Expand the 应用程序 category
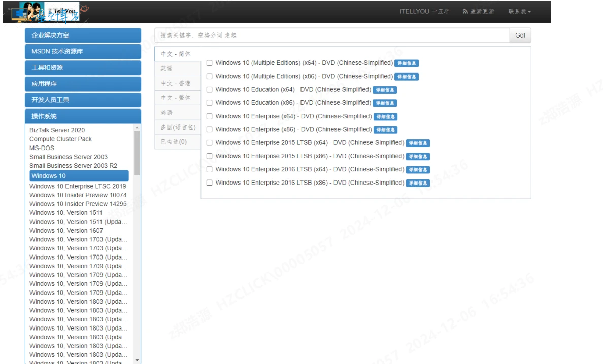 83,84
